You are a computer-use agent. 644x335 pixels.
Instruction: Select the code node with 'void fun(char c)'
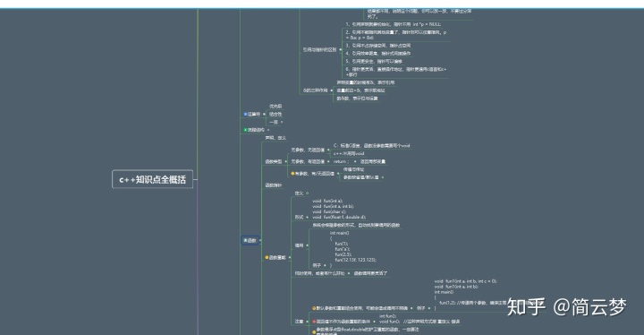[x=339, y=209]
